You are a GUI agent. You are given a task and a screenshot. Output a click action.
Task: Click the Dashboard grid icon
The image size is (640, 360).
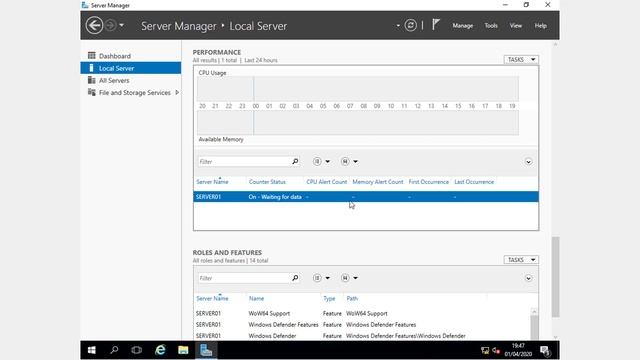(91, 56)
